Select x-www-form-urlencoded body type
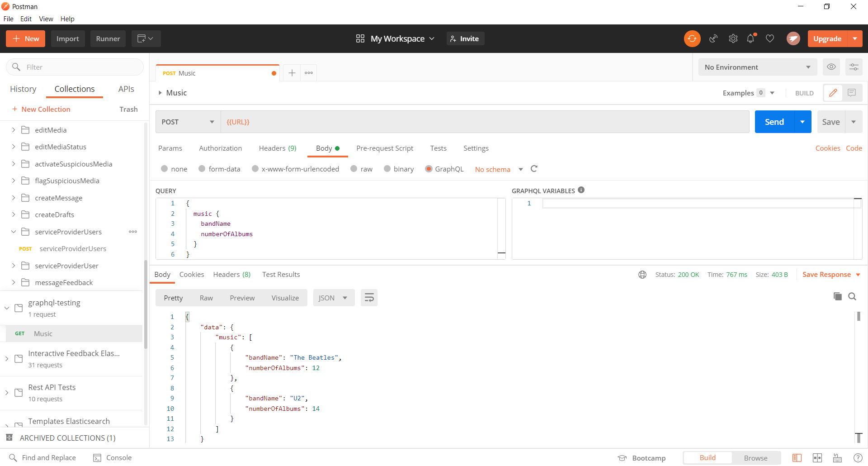This screenshot has height=466, width=868. pyautogui.click(x=255, y=169)
